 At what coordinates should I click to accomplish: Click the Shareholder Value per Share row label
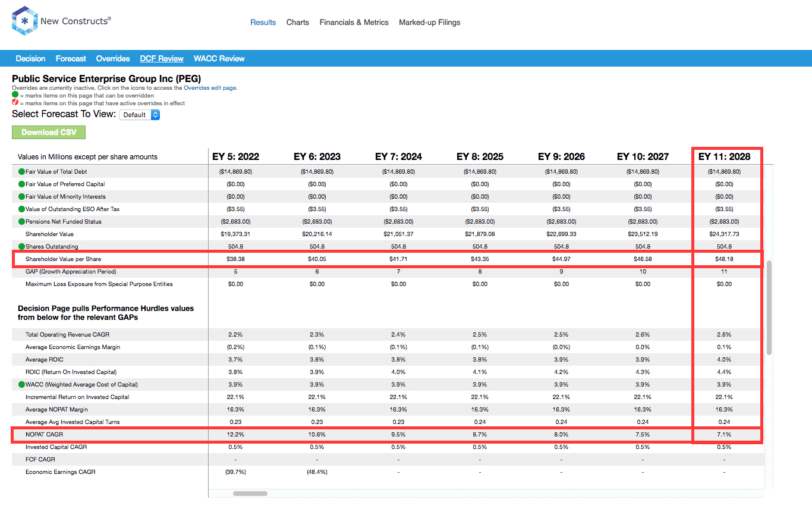pos(63,259)
